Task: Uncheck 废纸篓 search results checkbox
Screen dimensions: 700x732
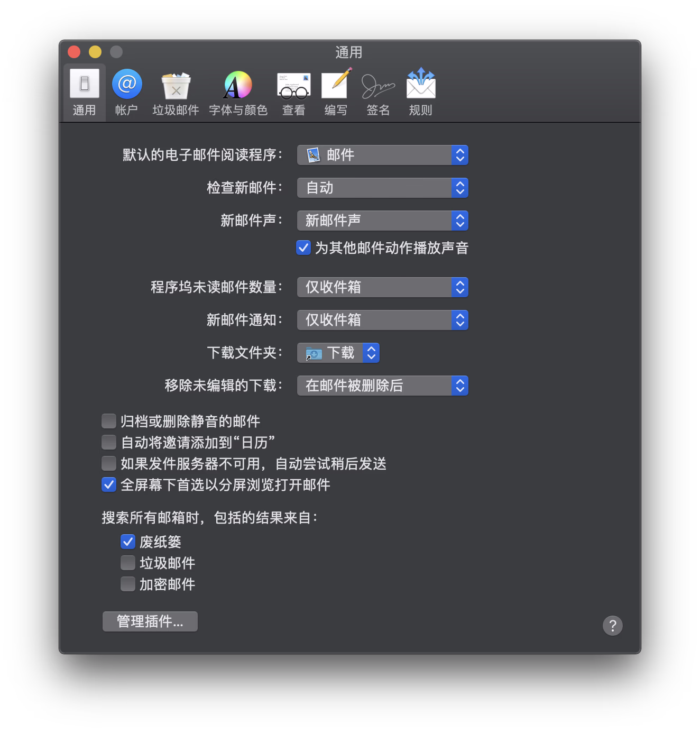Action: (128, 542)
